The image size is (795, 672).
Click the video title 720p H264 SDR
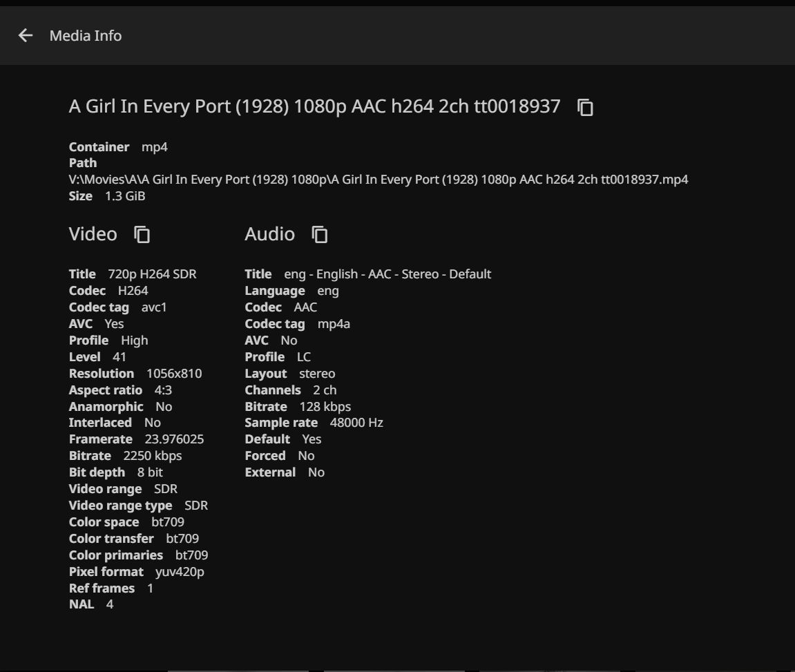point(152,274)
